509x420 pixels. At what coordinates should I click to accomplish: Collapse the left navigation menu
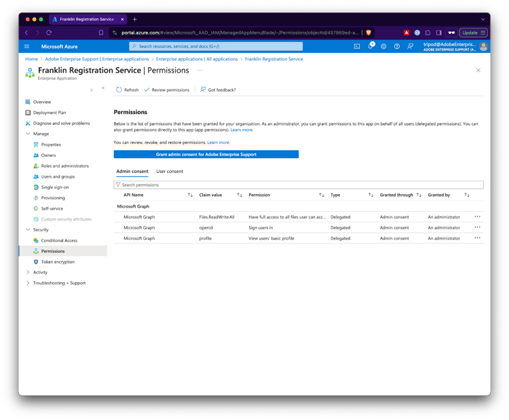click(x=103, y=88)
